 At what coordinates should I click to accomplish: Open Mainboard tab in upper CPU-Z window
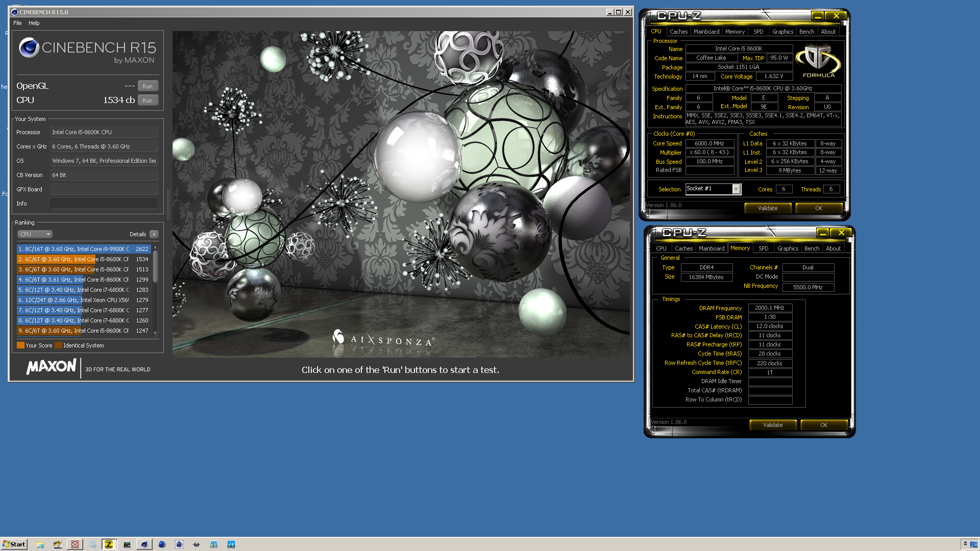[x=706, y=32]
